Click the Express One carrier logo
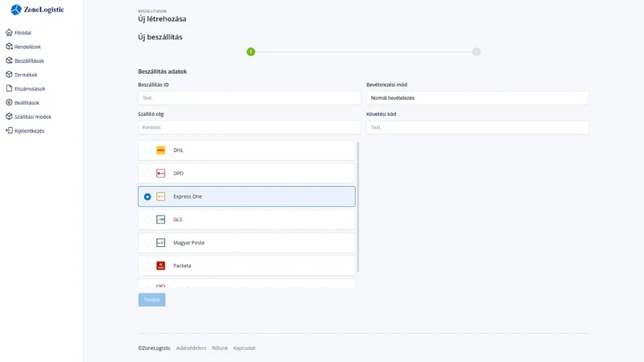This screenshot has height=362, width=644. (x=160, y=196)
